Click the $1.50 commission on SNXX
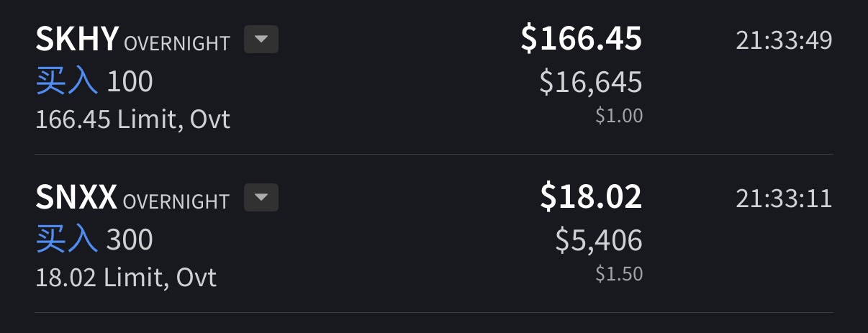The height and width of the screenshot is (333, 868). pyautogui.click(x=619, y=274)
